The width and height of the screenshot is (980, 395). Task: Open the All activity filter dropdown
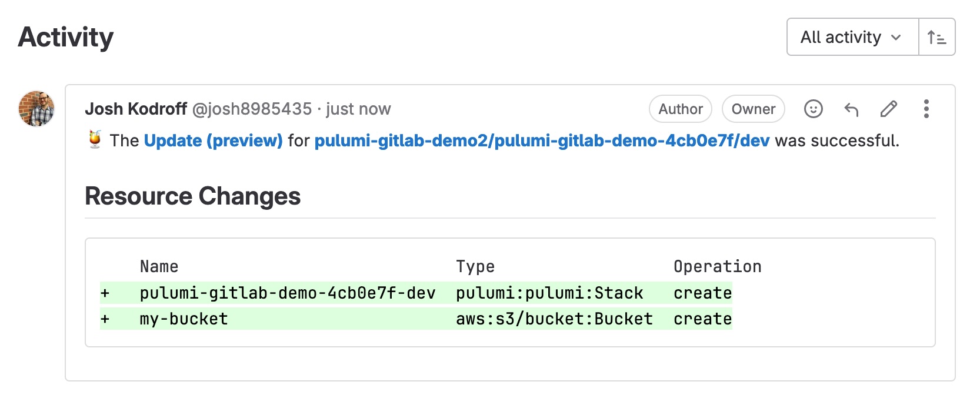(852, 37)
